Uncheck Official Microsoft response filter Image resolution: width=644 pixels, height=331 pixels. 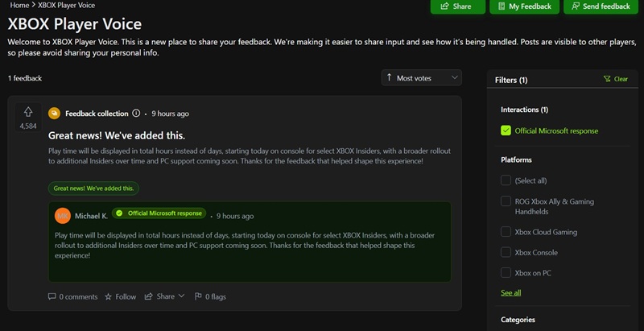coord(506,130)
